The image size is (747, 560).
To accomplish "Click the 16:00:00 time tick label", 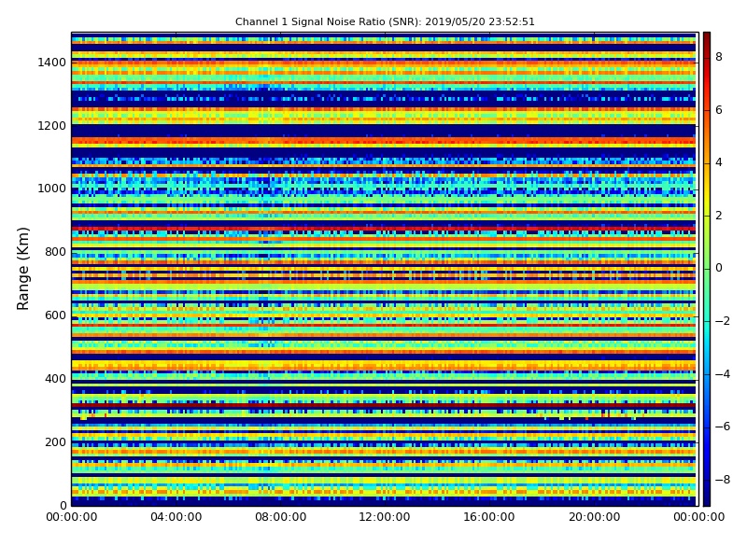I will (x=488, y=517).
